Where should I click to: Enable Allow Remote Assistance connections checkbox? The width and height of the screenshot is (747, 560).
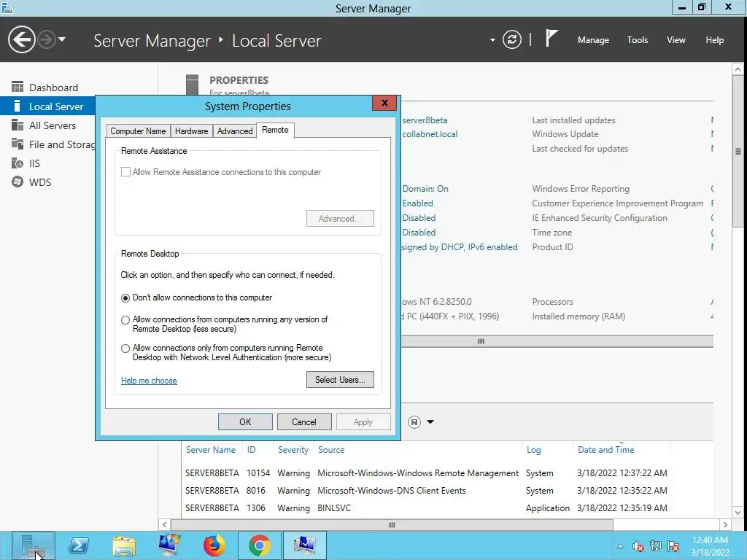(125, 172)
